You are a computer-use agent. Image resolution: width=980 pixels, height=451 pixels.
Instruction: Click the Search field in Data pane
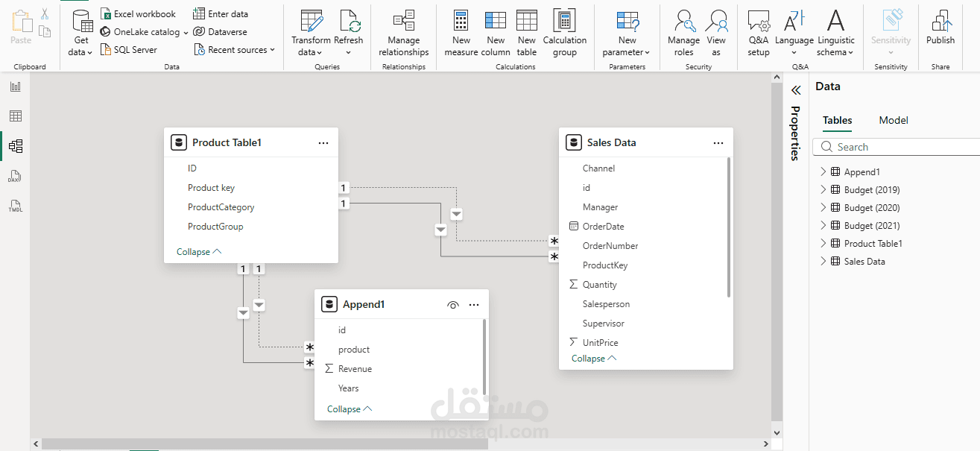pos(897,147)
